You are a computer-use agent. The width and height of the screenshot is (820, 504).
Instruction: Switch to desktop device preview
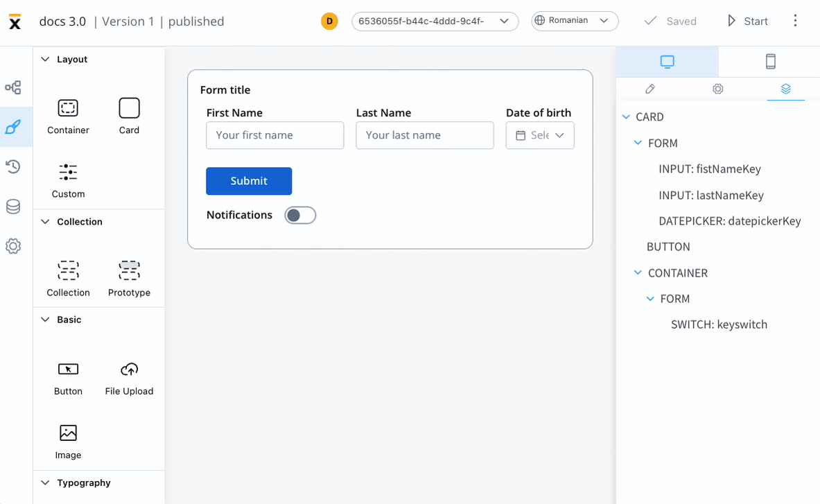(668, 62)
